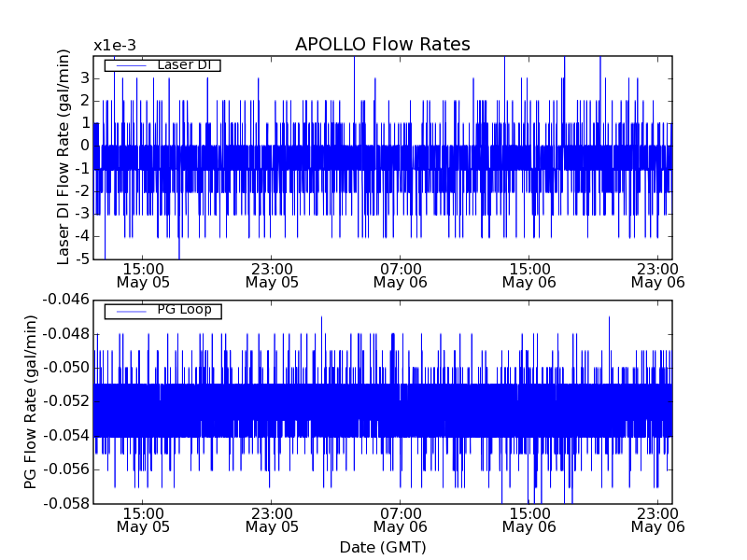The height and width of the screenshot is (560, 747).
Task: Click 15:00 May 05 tick under Laser DI plot
Action: coord(143,274)
